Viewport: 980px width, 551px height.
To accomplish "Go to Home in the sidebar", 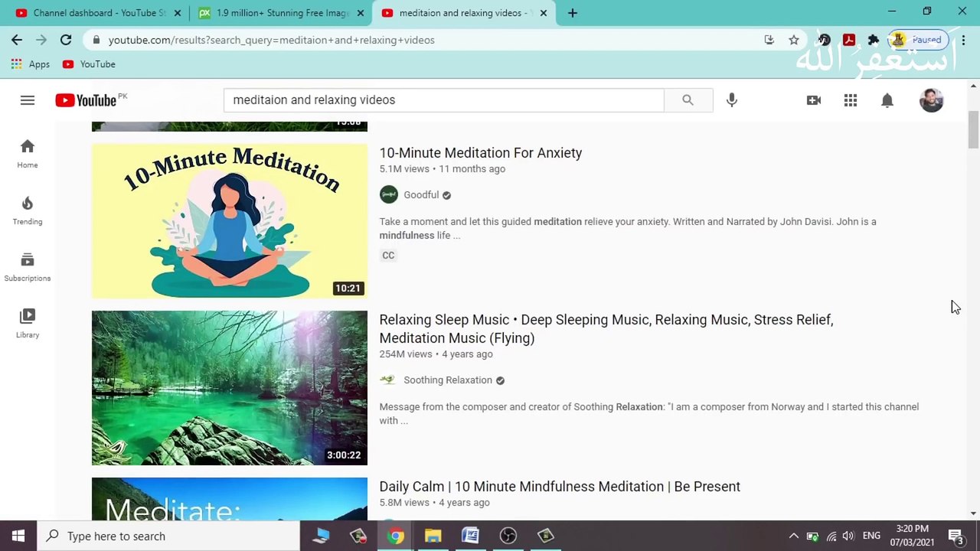I will tap(28, 153).
